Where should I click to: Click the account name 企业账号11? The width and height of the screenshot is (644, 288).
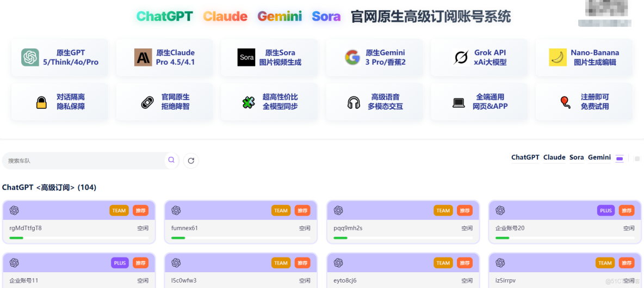pos(24,280)
